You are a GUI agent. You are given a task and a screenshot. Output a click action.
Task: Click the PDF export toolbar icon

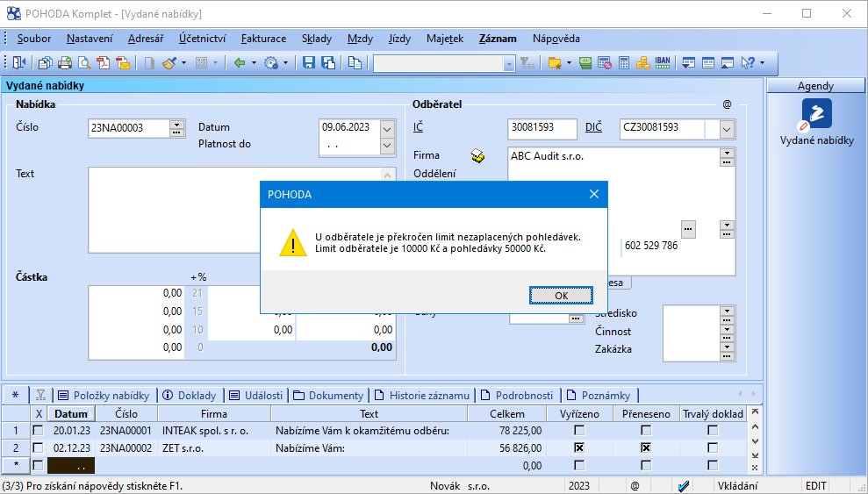[104, 63]
